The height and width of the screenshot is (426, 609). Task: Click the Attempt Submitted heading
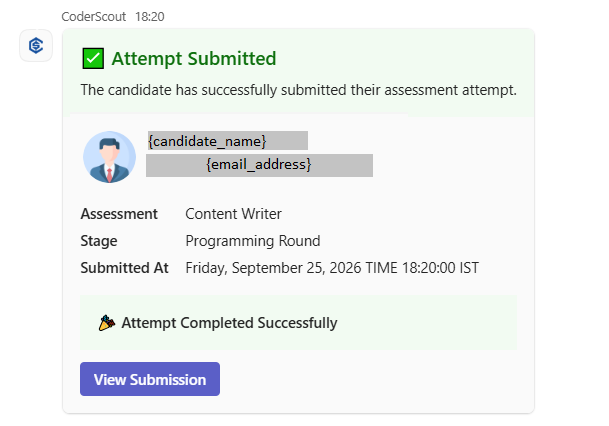tap(194, 59)
